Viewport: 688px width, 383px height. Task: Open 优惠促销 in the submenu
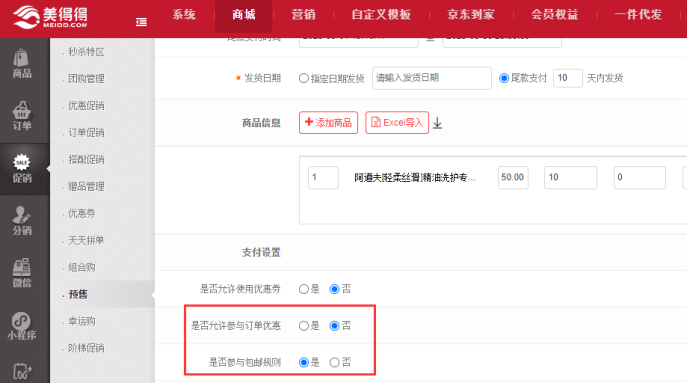pos(86,106)
